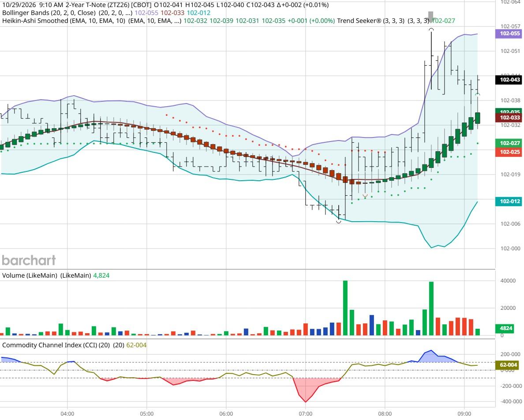Click the "-400-000" CCI axis label
The image size is (524, 420).
(x=511, y=401)
